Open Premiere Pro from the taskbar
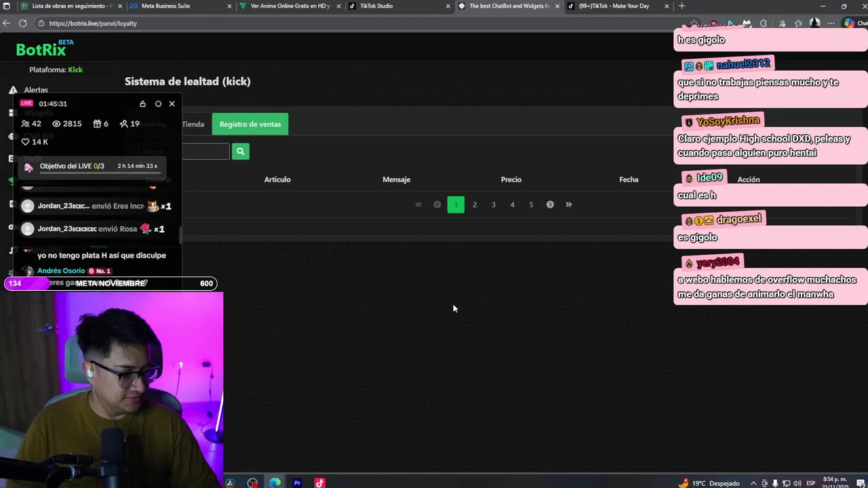 coord(297,483)
